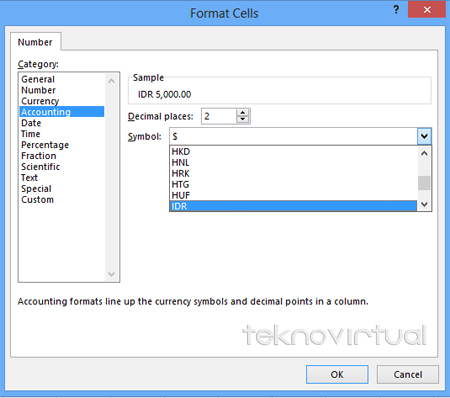Screen dimensions: 450x398
Task: Click the symbol list scrollbar thumb
Action: point(424,183)
